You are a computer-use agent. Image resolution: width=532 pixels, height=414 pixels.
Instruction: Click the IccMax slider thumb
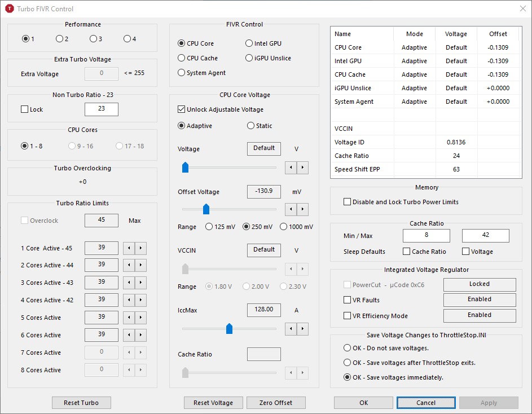(230, 328)
